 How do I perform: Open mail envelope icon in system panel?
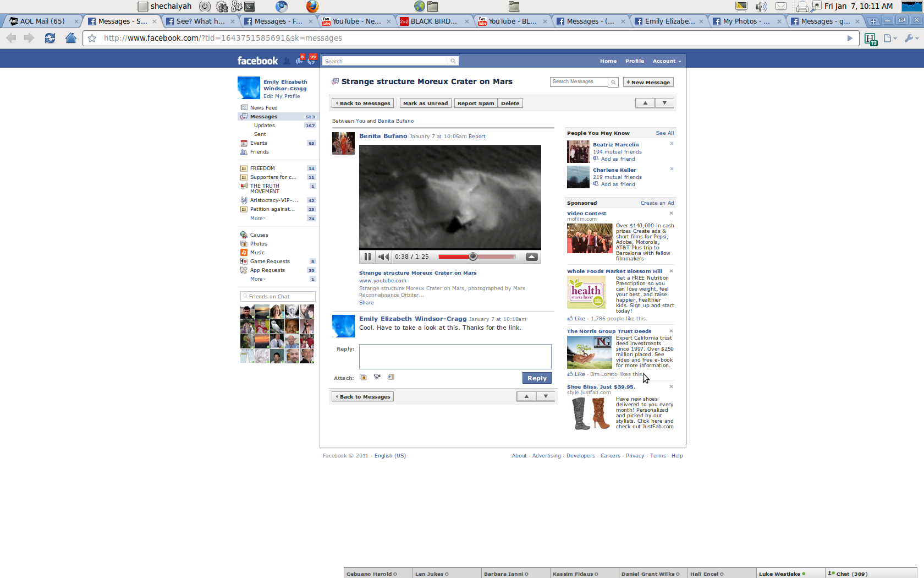click(x=781, y=6)
